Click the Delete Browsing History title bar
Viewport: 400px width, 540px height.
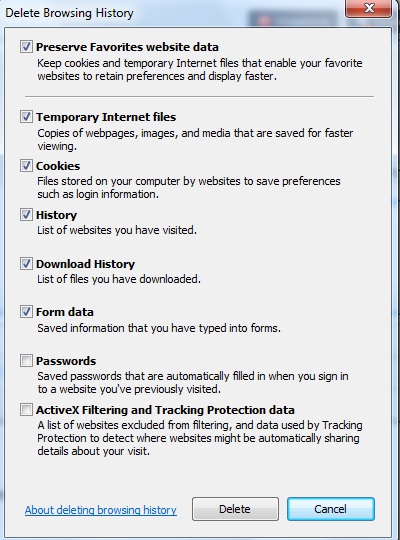click(172, 13)
